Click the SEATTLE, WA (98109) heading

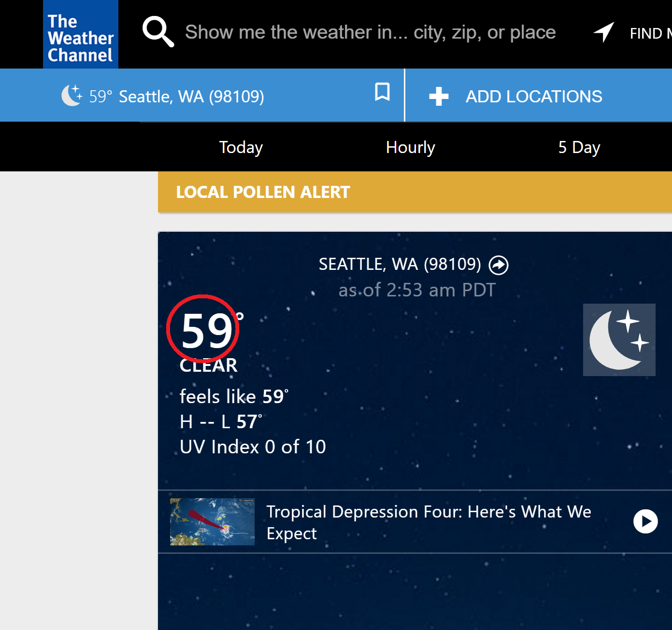point(400,265)
